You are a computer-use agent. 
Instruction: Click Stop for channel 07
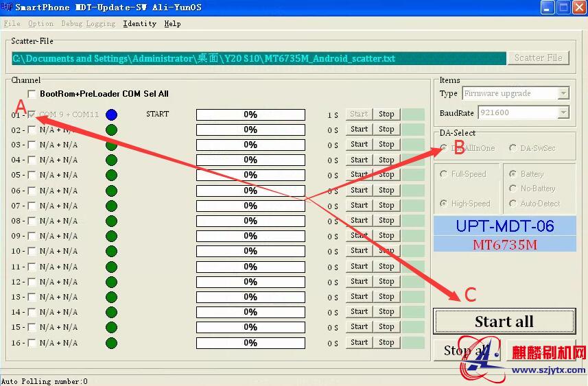coord(386,206)
